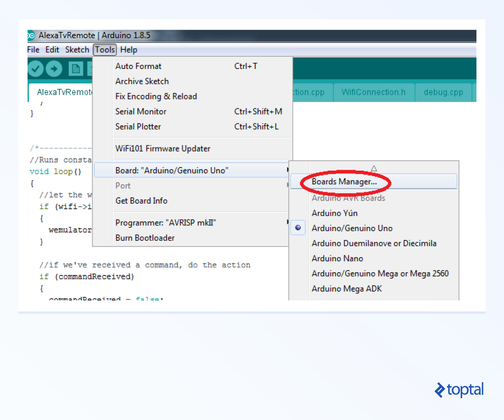
Task: Open the File menu
Action: pyautogui.click(x=33, y=50)
